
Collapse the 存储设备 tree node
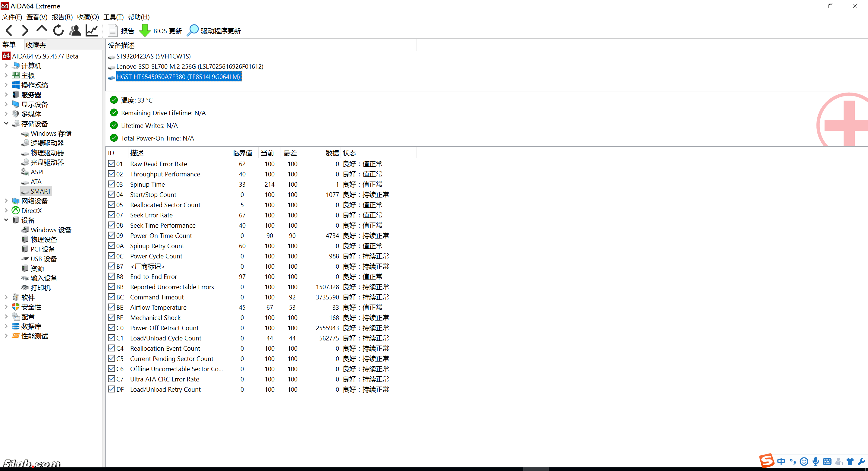point(6,124)
